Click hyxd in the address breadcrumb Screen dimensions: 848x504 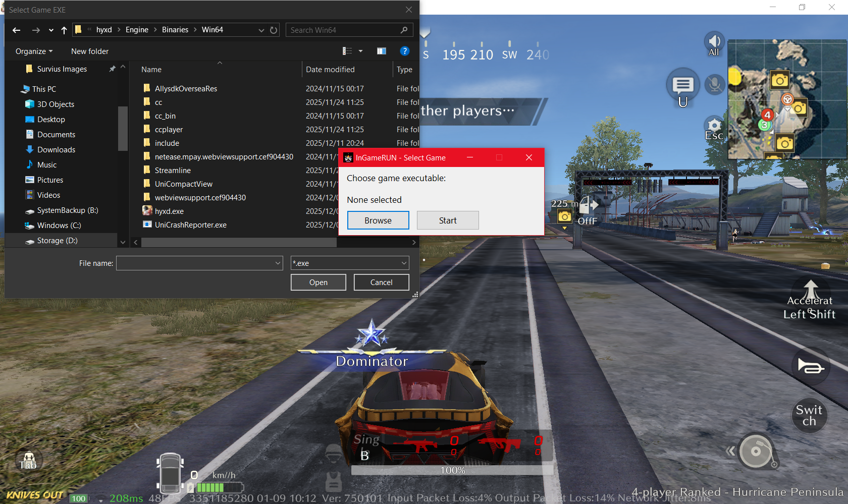tap(104, 30)
